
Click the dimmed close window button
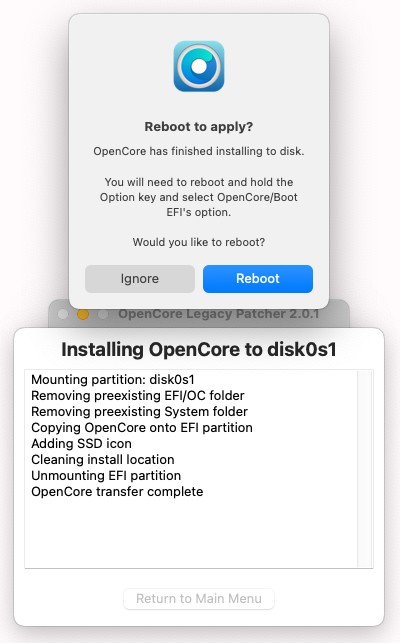coord(63,314)
